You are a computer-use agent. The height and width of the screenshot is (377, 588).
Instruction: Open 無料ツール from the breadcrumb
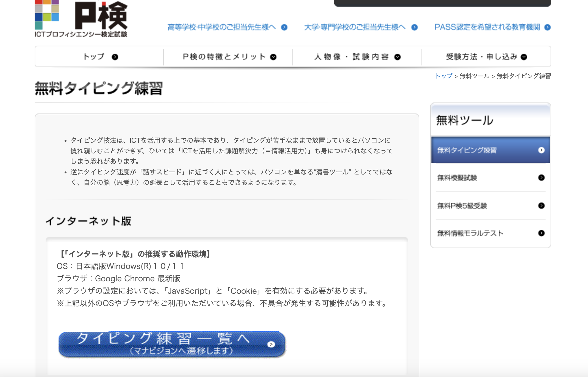pyautogui.click(x=474, y=75)
